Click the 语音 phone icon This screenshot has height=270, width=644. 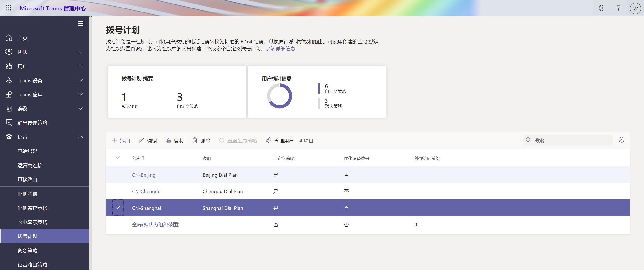9,137
